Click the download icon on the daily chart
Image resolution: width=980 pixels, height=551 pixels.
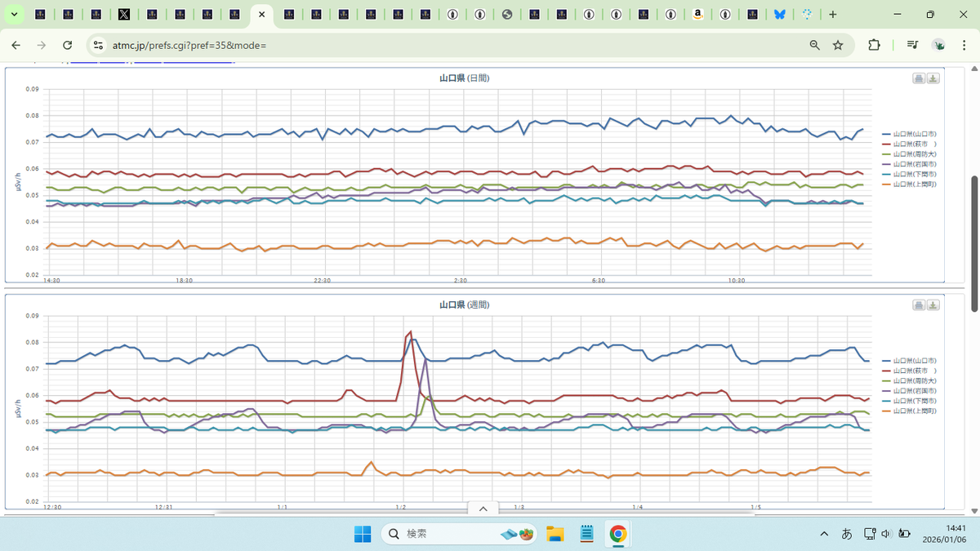(933, 78)
